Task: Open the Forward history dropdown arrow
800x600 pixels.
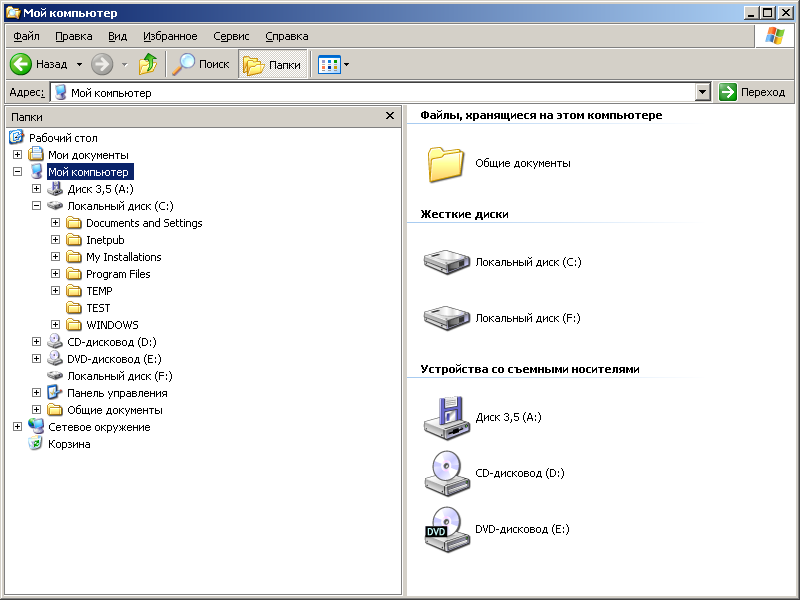Action: 124,64
